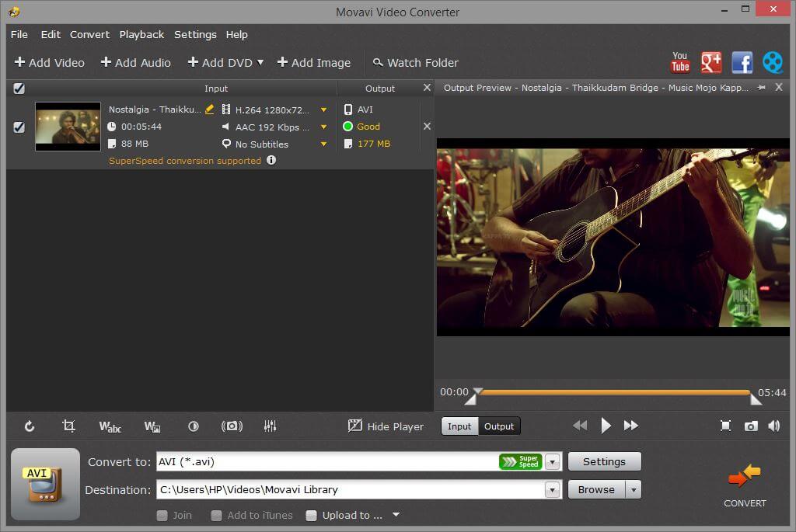Click the blue film reel icon
Screen dimensions: 796x532
tap(773, 63)
